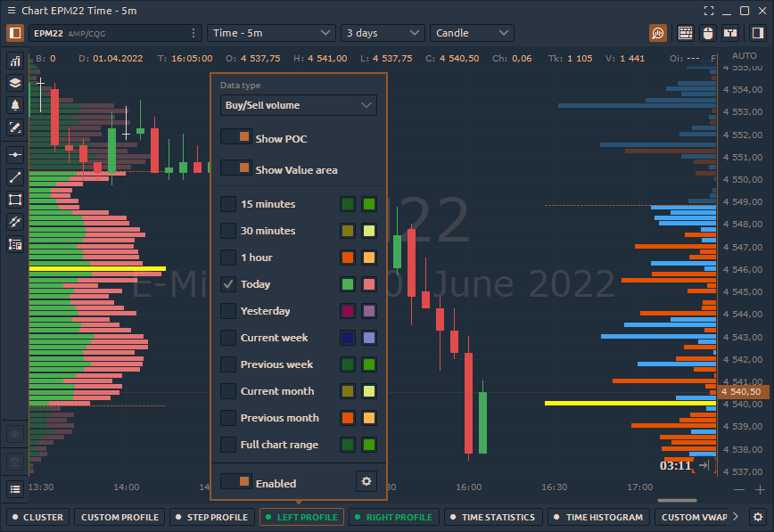
Task: Toggle the Show POC switch
Action: click(236, 138)
